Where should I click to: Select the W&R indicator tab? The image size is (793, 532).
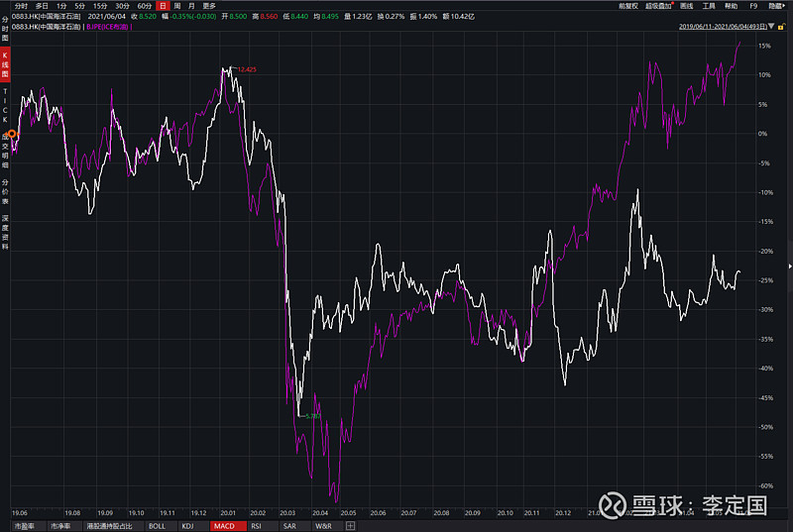click(323, 526)
